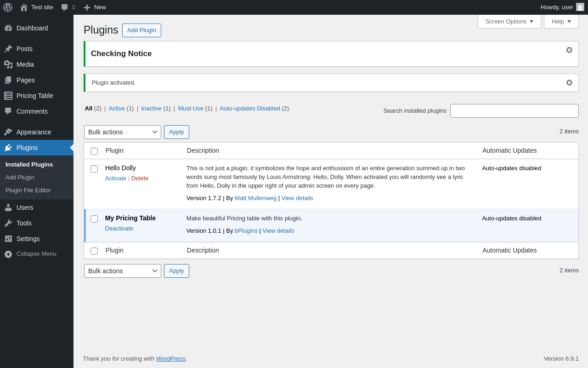
Task: Open the Tools wrench icon
Action: point(8,223)
